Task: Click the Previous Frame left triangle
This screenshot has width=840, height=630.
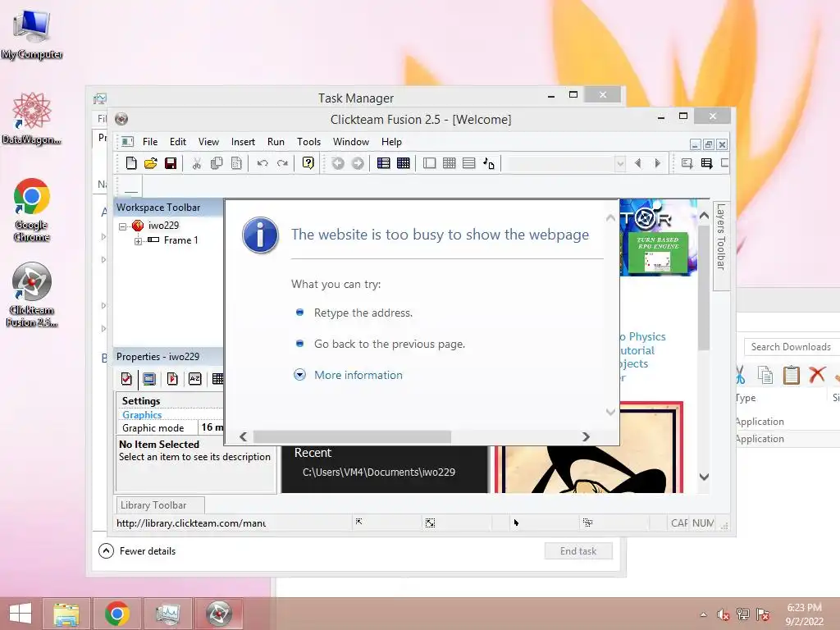Action: click(637, 163)
